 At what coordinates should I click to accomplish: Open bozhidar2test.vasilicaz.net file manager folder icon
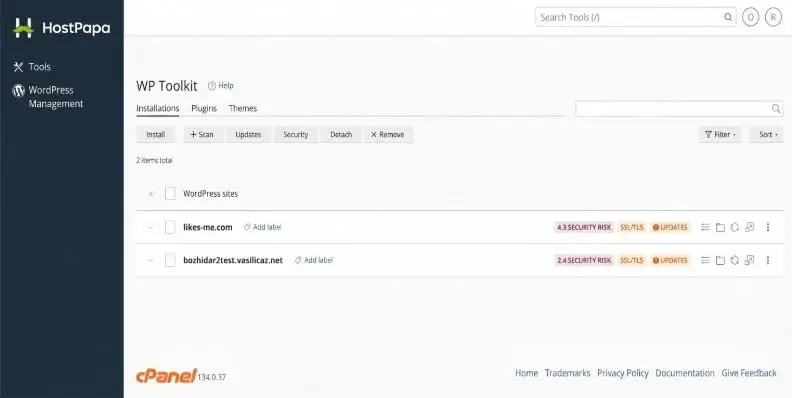coord(720,261)
